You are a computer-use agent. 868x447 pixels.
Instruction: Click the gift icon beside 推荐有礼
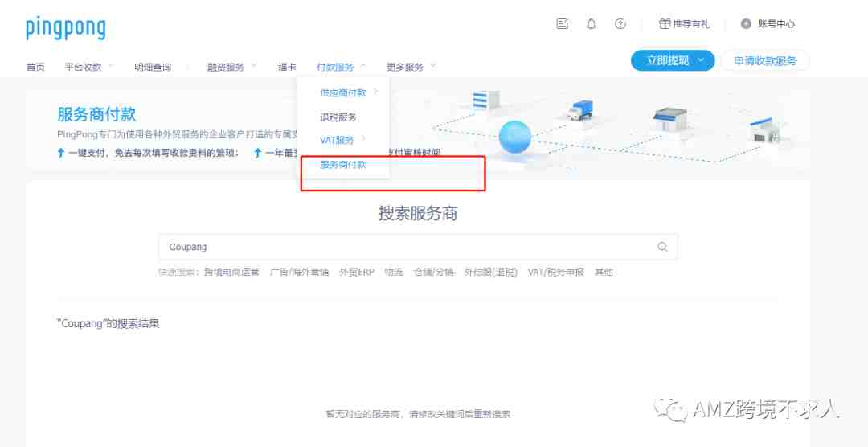(x=665, y=24)
